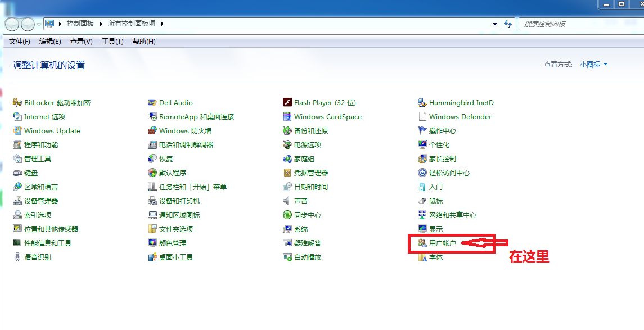Click the 日期和时间 clock icon
This screenshot has width=644, height=330.
pyautogui.click(x=287, y=187)
